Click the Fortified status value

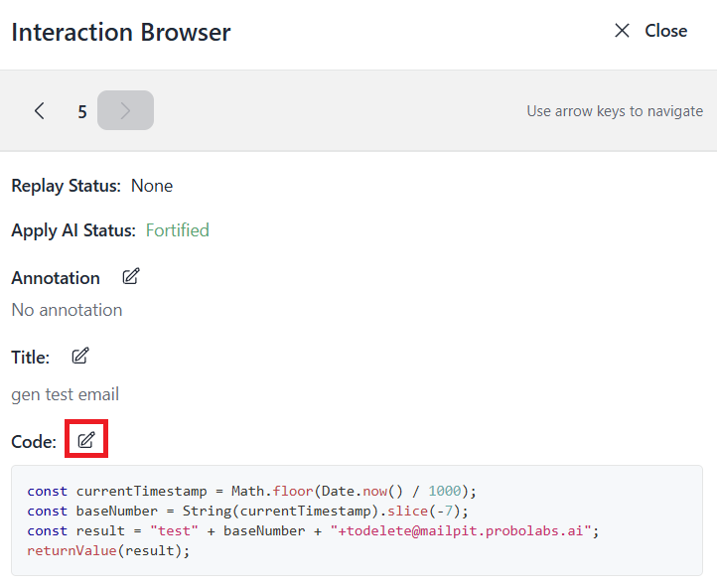pyautogui.click(x=177, y=230)
